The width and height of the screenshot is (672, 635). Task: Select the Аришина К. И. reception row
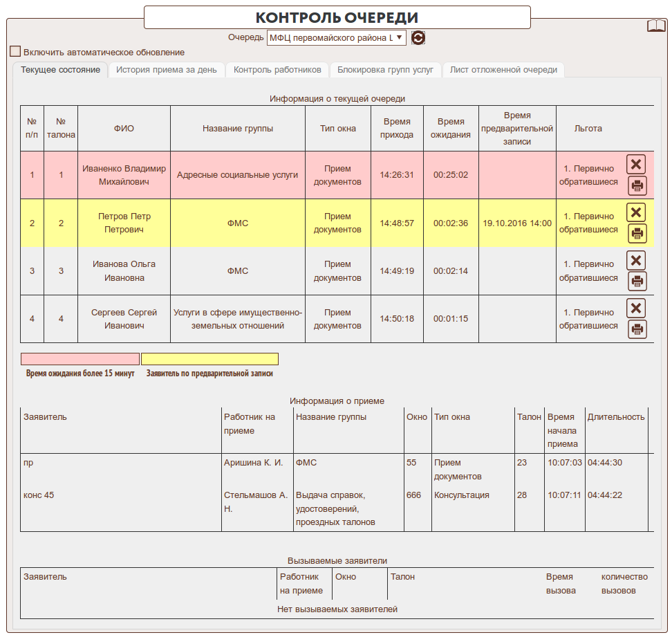click(253, 463)
